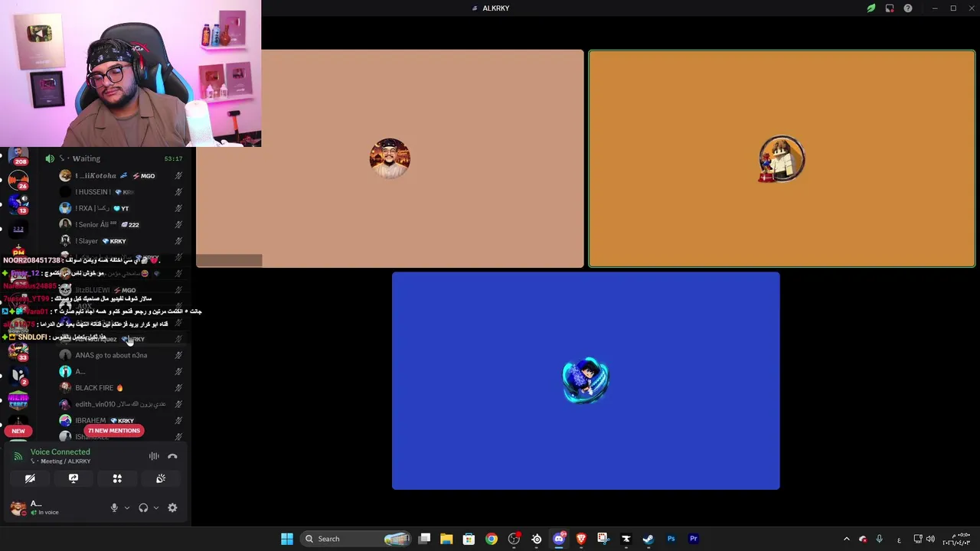Image resolution: width=980 pixels, height=551 pixels.
Task: Turn on camera in the voice panel
Action: pyautogui.click(x=30, y=478)
